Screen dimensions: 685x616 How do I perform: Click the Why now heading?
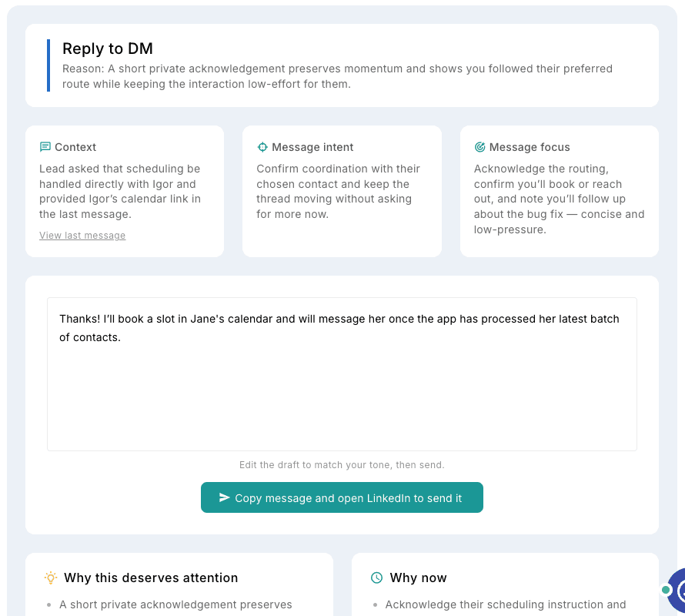tap(418, 577)
